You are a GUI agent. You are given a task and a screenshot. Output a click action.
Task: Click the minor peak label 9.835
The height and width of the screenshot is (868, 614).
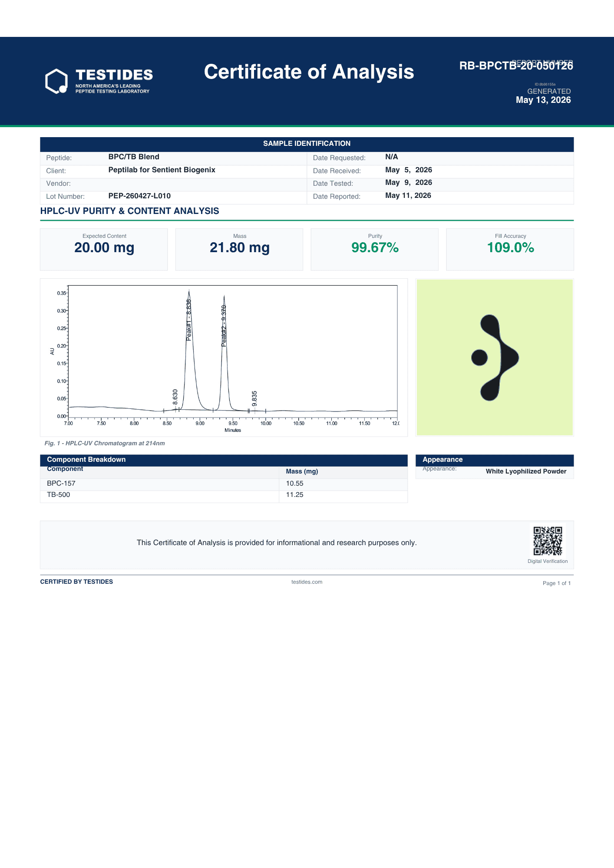pyautogui.click(x=254, y=399)
